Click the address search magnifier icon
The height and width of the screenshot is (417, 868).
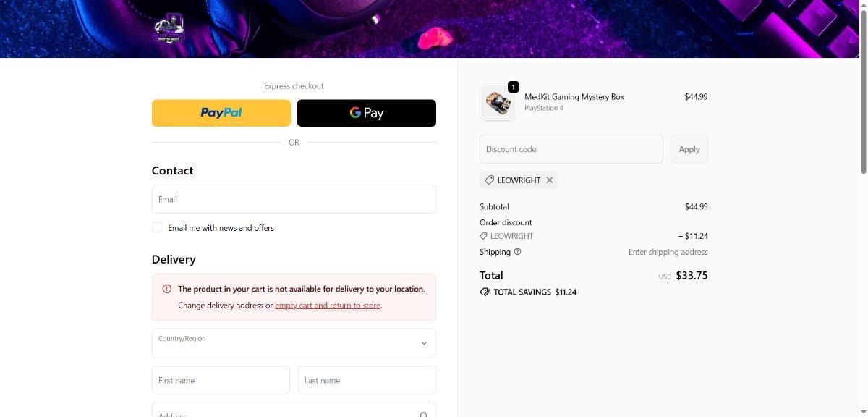[424, 414]
